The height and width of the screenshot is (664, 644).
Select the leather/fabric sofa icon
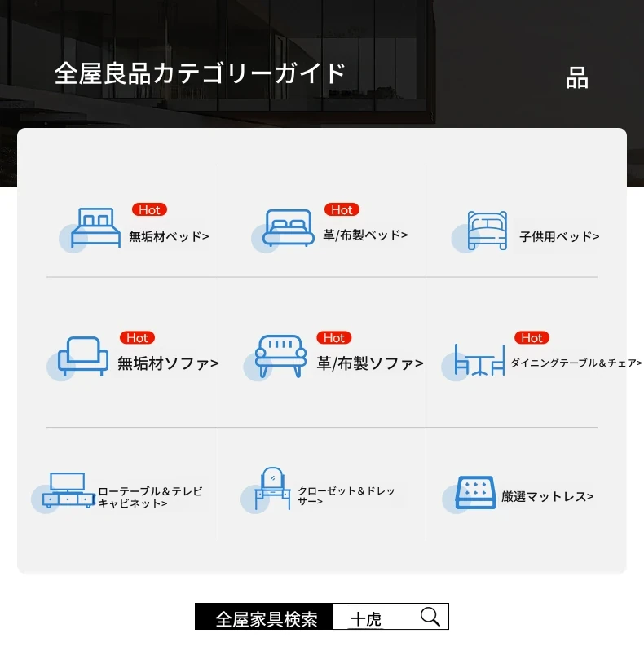pyautogui.click(x=280, y=356)
